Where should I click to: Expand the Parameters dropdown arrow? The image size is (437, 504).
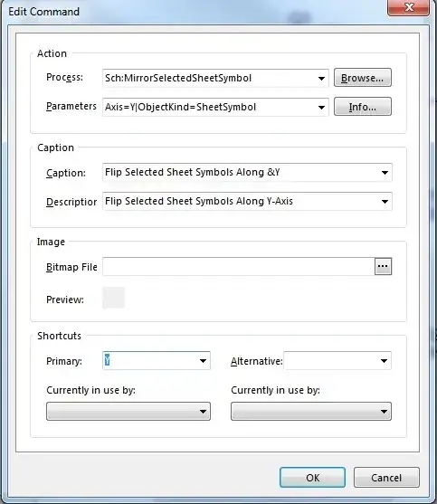pos(321,107)
